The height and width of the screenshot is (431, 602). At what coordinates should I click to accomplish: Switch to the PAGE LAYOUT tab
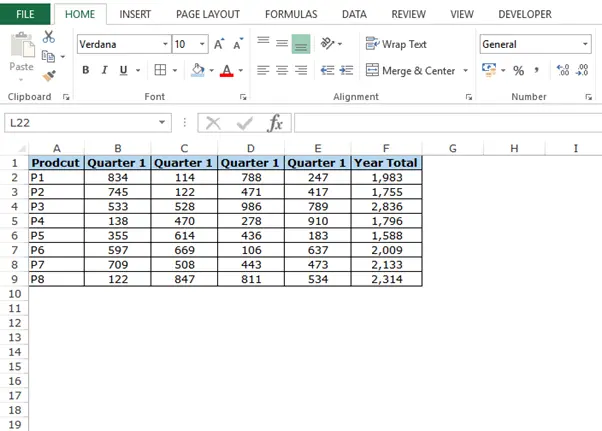click(208, 14)
